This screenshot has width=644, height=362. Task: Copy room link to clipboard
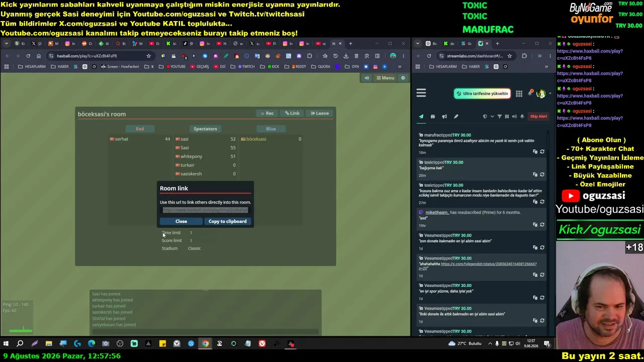point(227,221)
